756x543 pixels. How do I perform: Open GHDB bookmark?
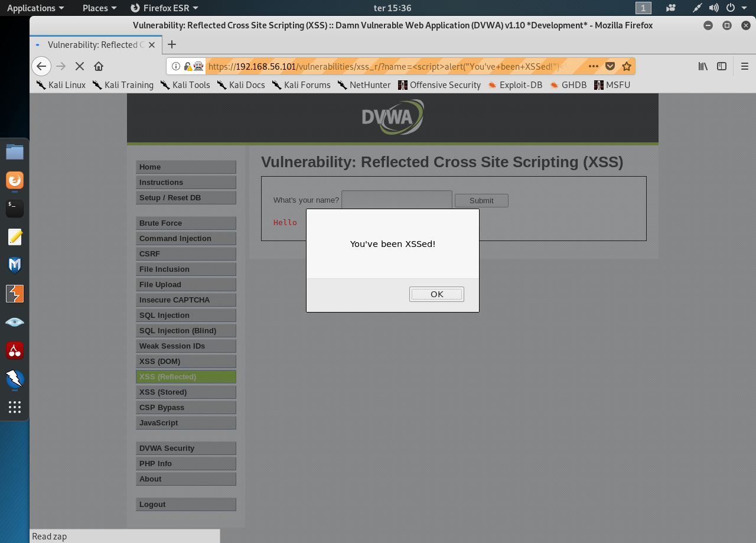[568, 84]
